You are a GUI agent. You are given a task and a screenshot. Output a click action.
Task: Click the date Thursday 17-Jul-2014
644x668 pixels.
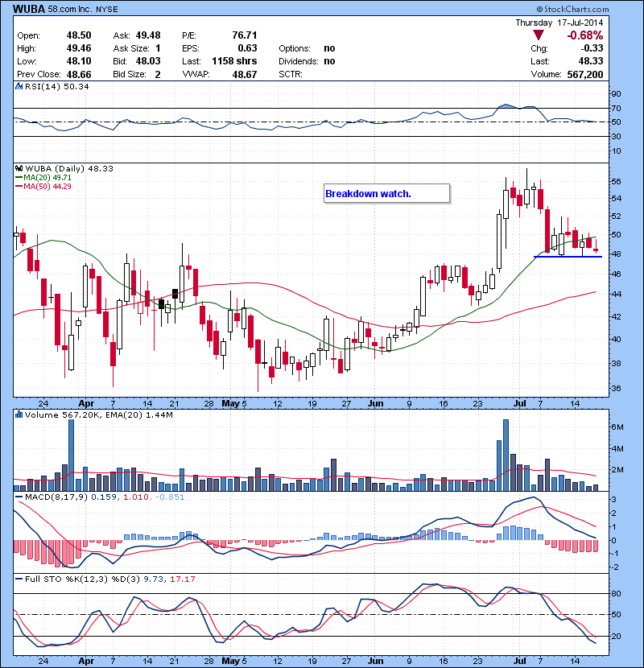click(559, 23)
